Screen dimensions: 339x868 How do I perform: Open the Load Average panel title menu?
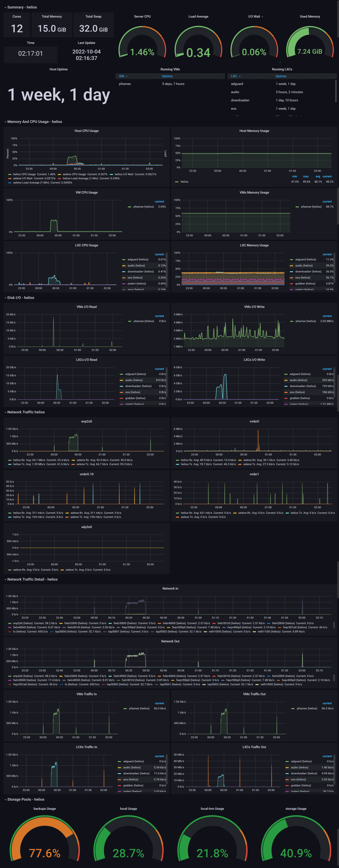tap(198, 16)
